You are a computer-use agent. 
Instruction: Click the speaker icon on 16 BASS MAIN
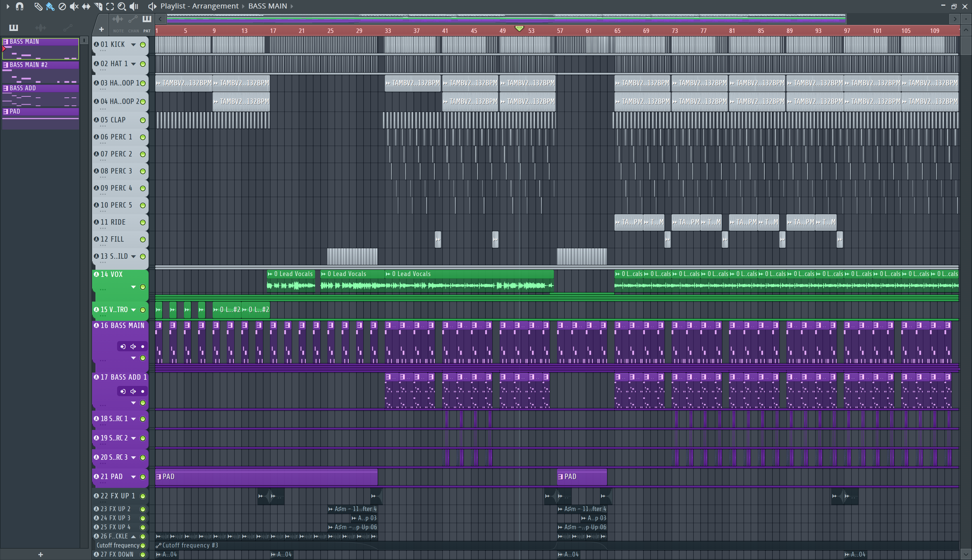coord(133,346)
